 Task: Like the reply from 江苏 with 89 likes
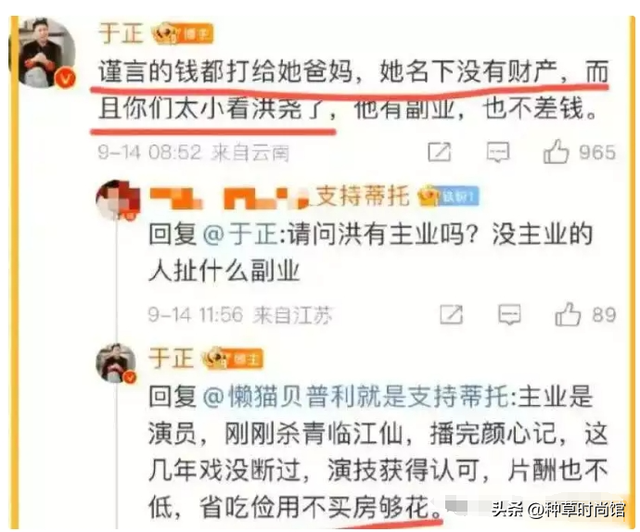(x=568, y=314)
